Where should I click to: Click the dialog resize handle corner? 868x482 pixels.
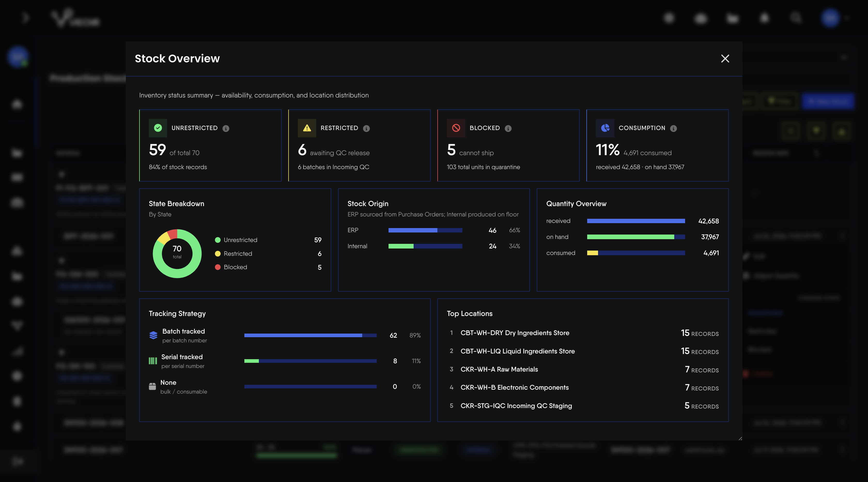click(740, 439)
